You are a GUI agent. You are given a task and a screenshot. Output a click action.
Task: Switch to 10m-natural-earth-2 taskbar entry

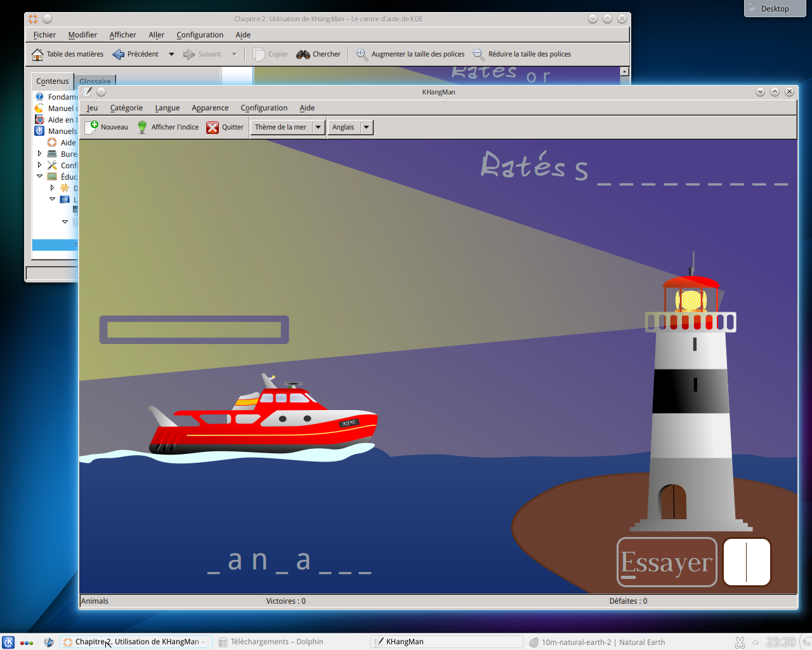point(603,642)
